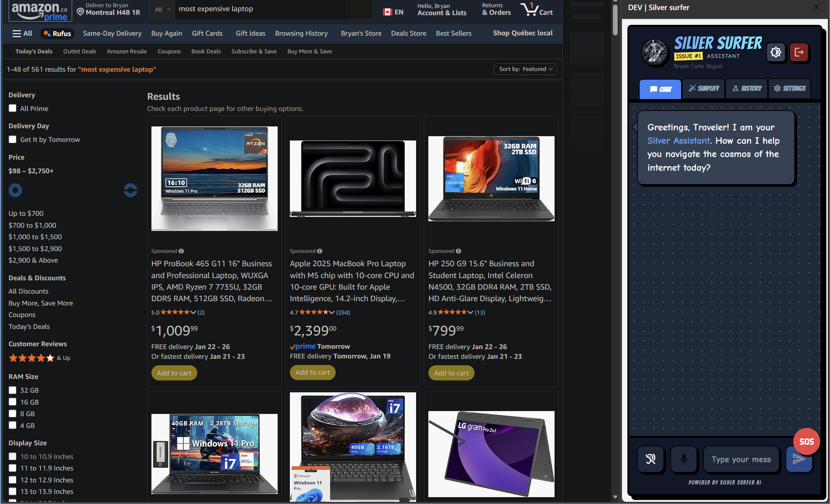Click the microphone voice input icon

point(683,459)
